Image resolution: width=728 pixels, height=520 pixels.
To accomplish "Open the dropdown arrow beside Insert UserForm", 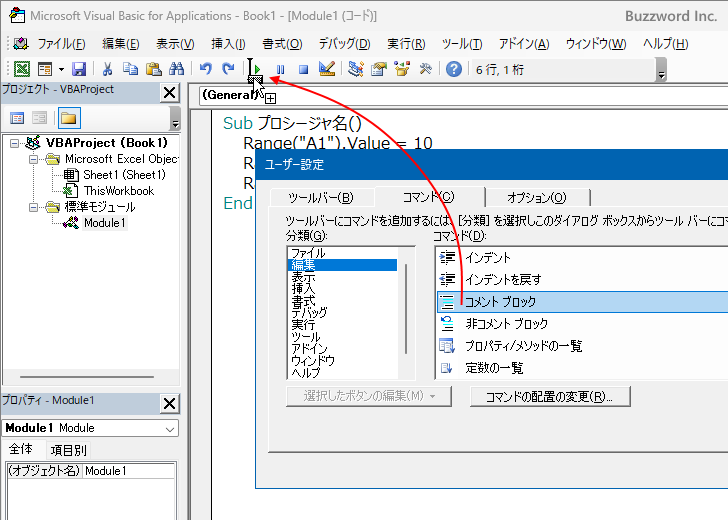I will pyautogui.click(x=61, y=70).
